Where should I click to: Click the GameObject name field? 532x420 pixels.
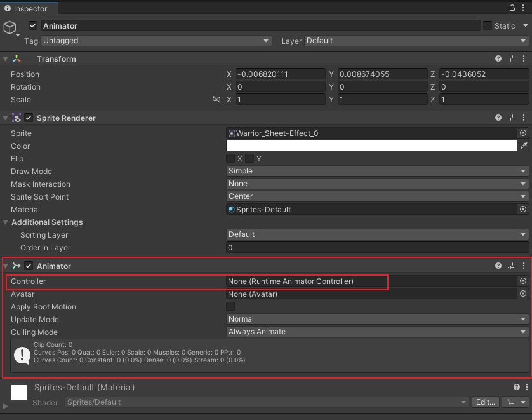coord(261,26)
